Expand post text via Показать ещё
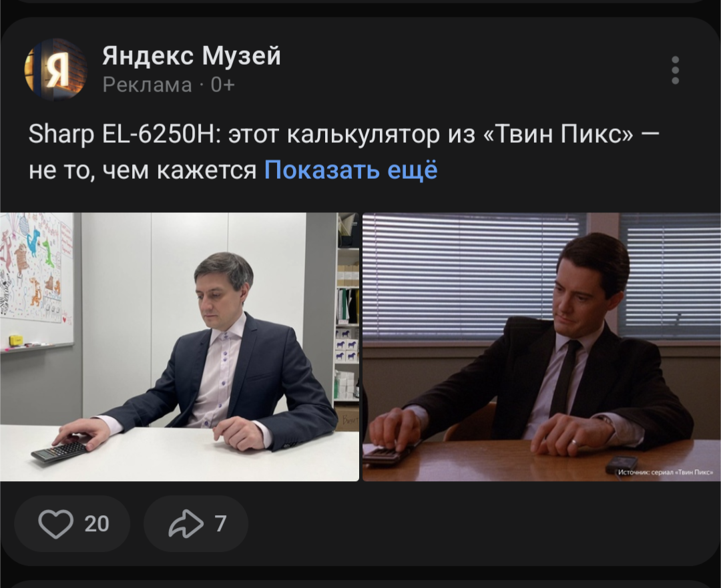Screen dimensions: 721x588 click(x=351, y=170)
